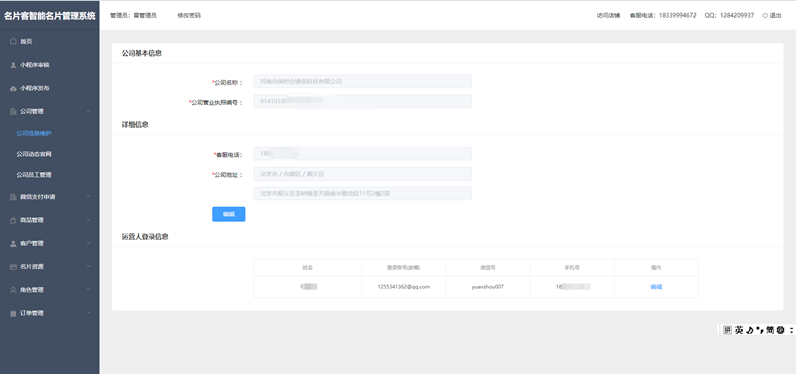Screen dimensions: 796x374
Task: Click the outline person icon for 角色管理
Action: pos(13,290)
